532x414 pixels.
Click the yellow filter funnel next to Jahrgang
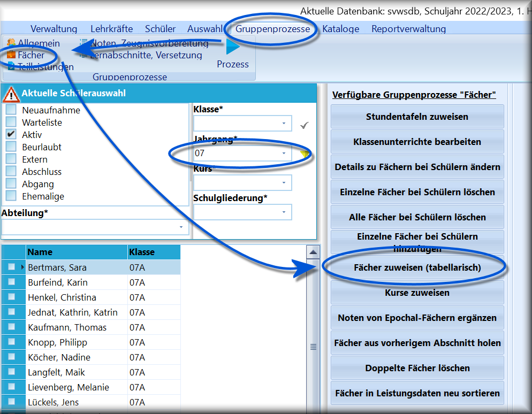(x=305, y=154)
